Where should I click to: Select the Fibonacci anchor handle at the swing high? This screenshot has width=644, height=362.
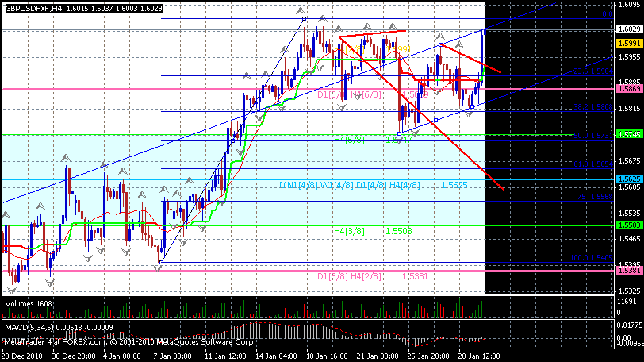pos(304,19)
